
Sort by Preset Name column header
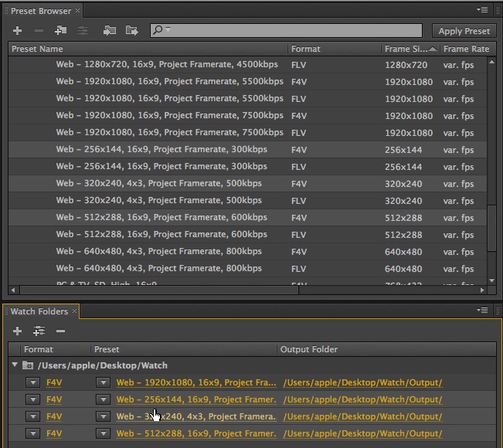pos(148,49)
